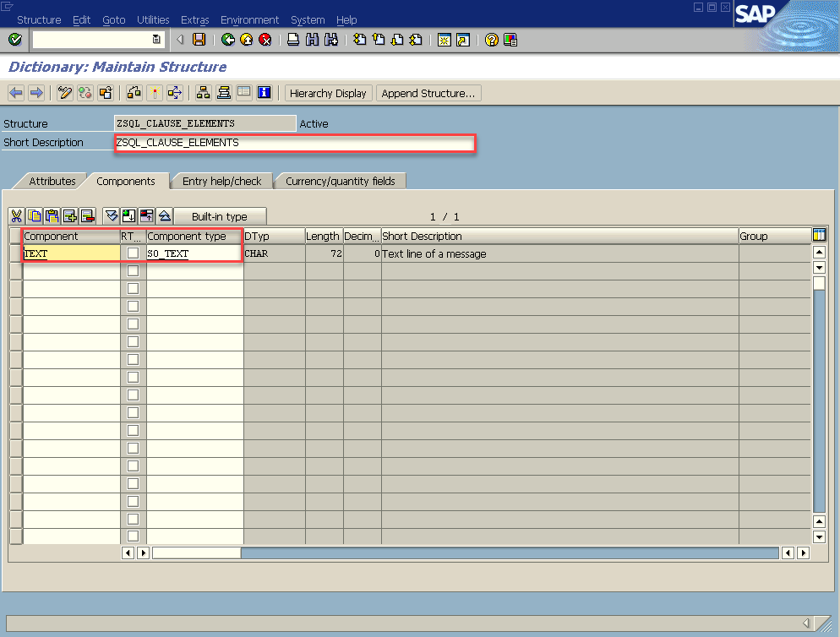Click the Hierarchy Display button
The width and height of the screenshot is (840, 637).
328,93
